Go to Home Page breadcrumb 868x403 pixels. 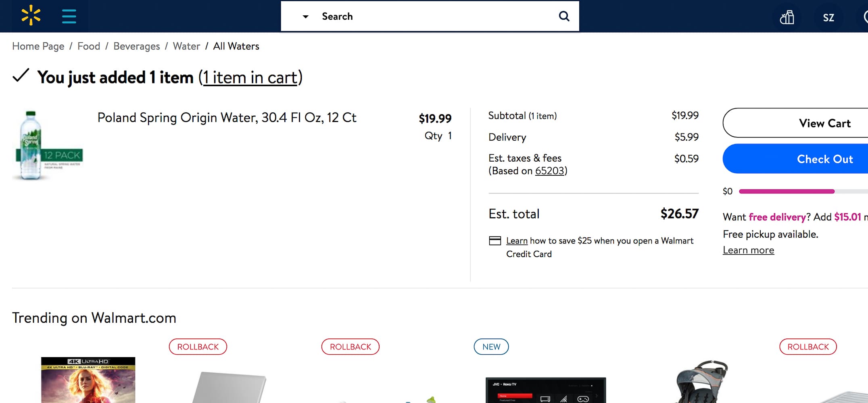(38, 46)
